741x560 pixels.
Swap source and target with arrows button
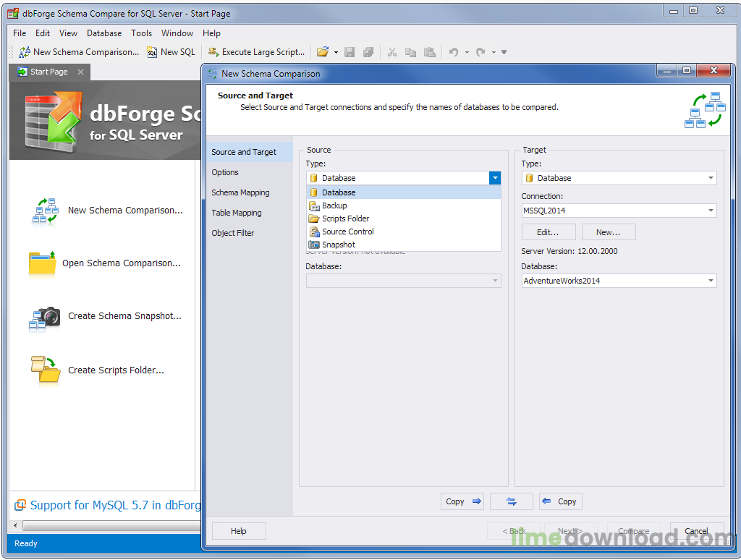(x=511, y=501)
